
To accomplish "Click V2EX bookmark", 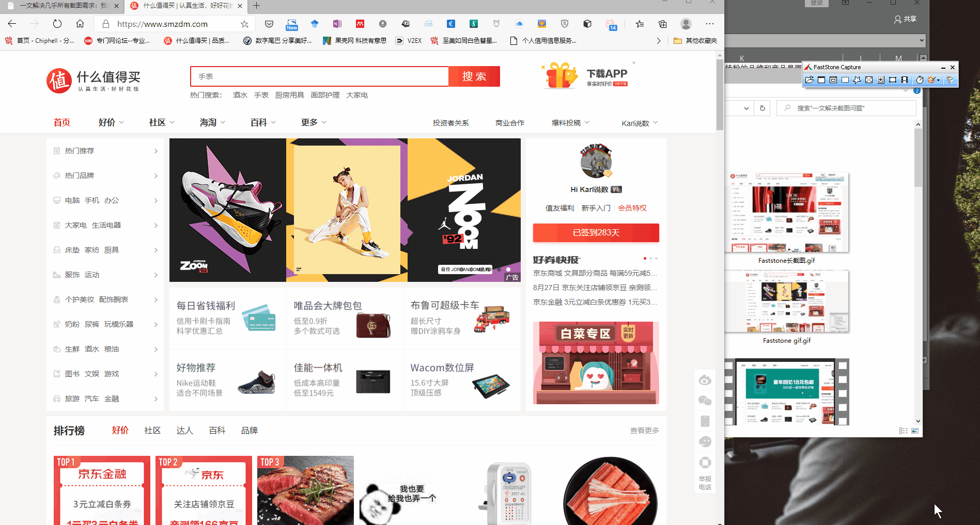I will [409, 41].
